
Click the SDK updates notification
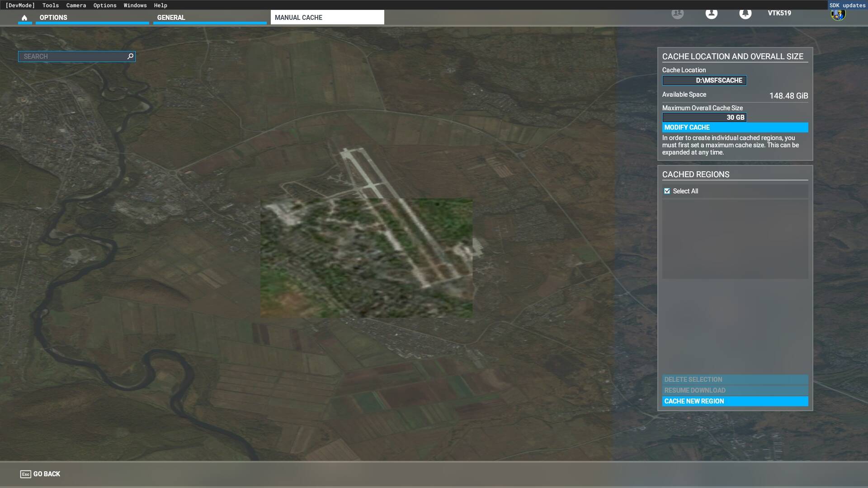pos(848,5)
